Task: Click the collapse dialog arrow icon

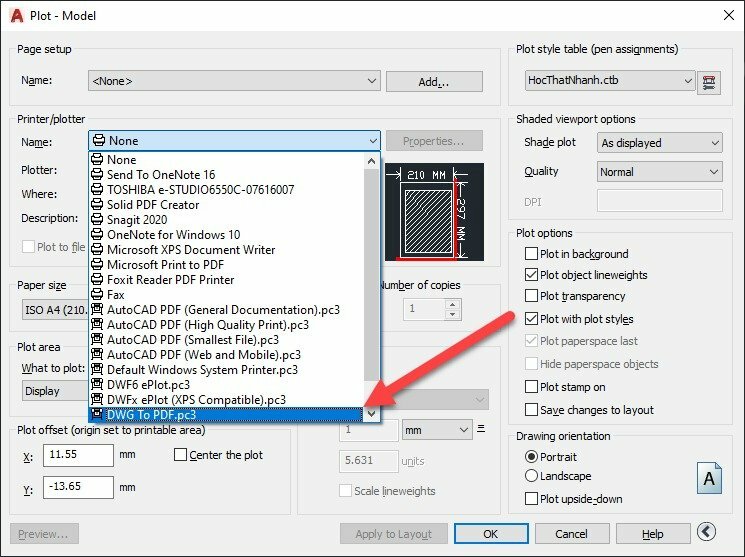Action: 708,533
